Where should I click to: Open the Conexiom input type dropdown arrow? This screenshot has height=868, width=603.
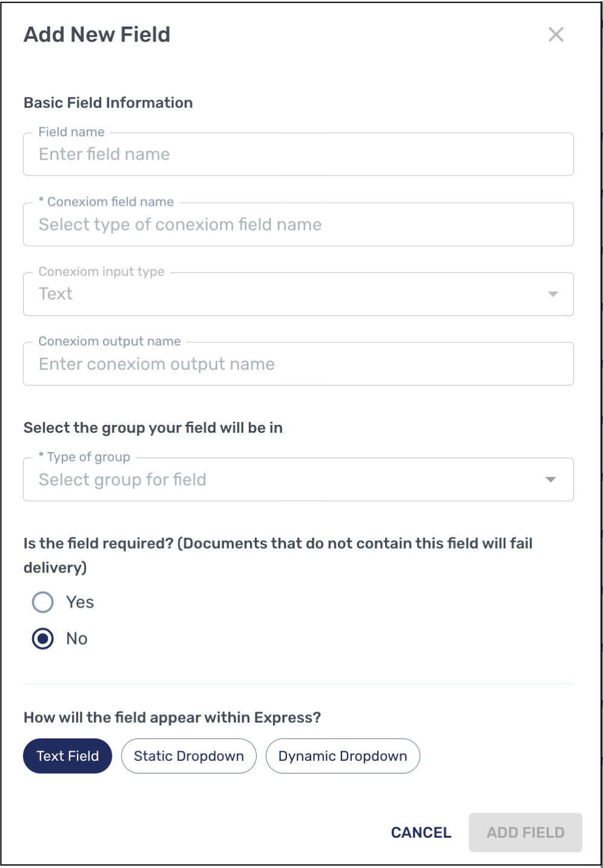click(552, 294)
